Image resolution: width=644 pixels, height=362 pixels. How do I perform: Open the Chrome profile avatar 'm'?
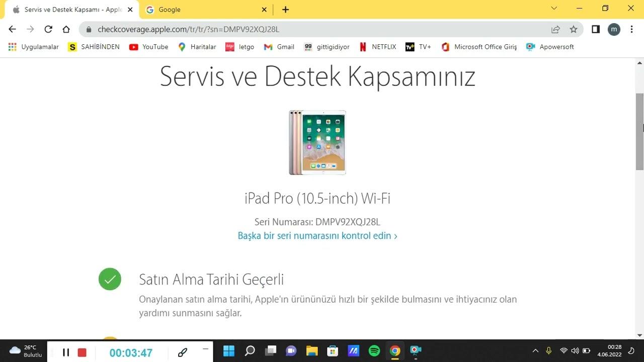click(x=614, y=29)
